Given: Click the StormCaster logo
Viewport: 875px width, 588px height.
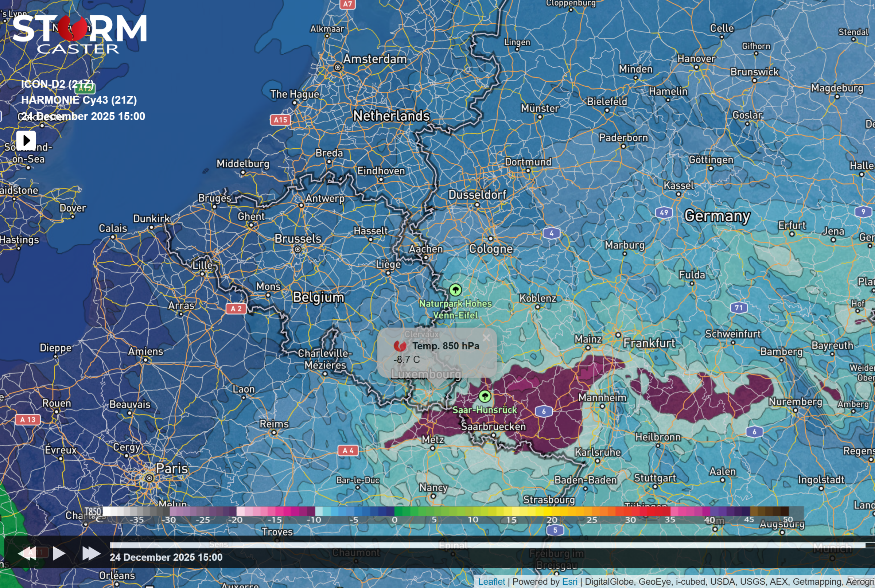Looking at the screenshot, I should pos(79,34).
